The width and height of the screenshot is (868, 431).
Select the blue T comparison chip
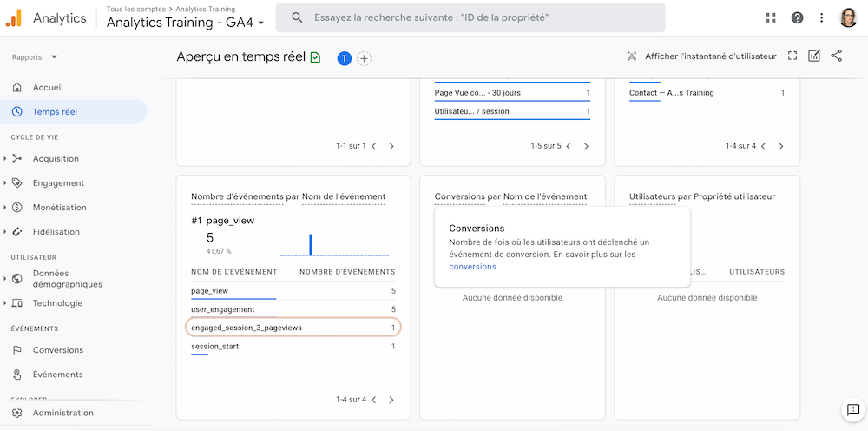coord(345,59)
